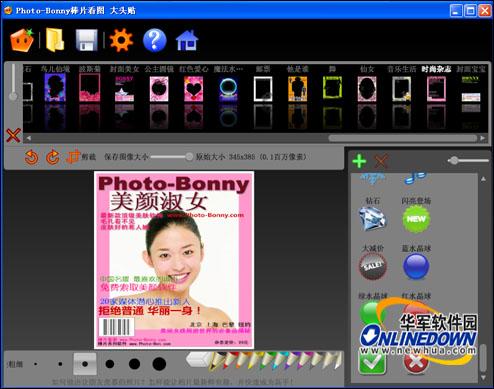Open a photo with the folder icon
494x389 pixels.
click(55, 40)
